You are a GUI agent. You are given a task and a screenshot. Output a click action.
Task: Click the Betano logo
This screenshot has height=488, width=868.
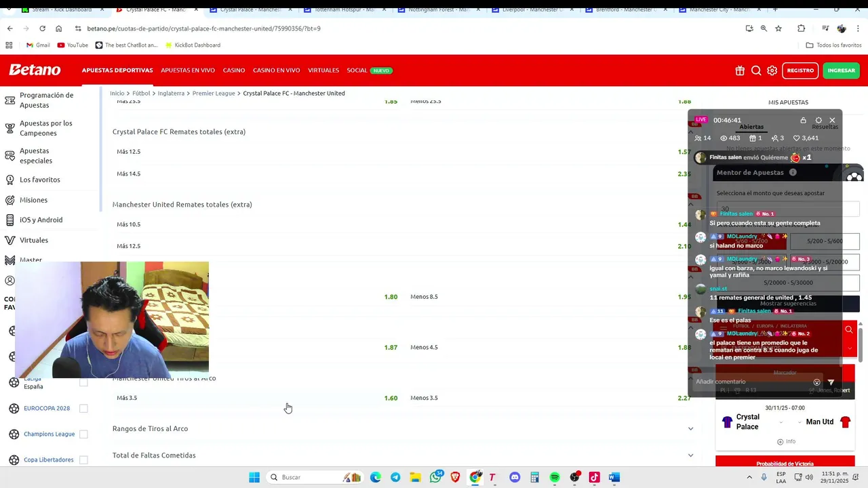click(35, 70)
